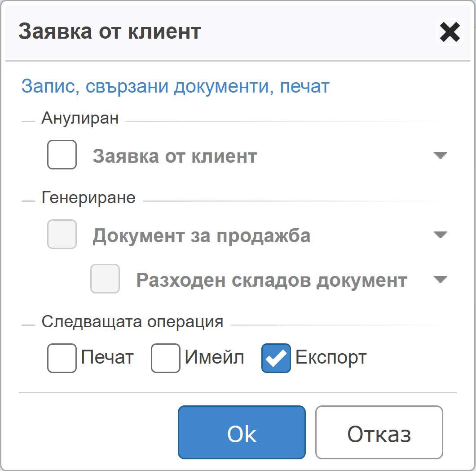
Task: Click the Генериране section header
Action: point(88,198)
